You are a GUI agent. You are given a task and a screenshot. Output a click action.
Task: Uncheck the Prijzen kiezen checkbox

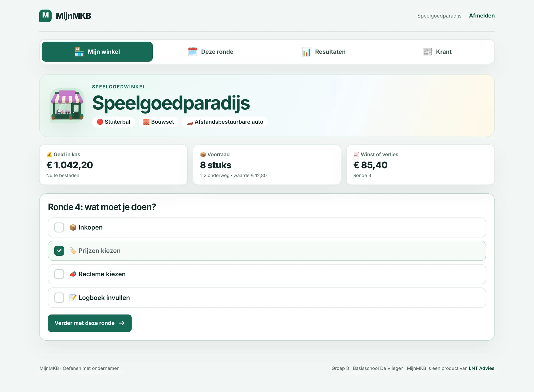[59, 251]
